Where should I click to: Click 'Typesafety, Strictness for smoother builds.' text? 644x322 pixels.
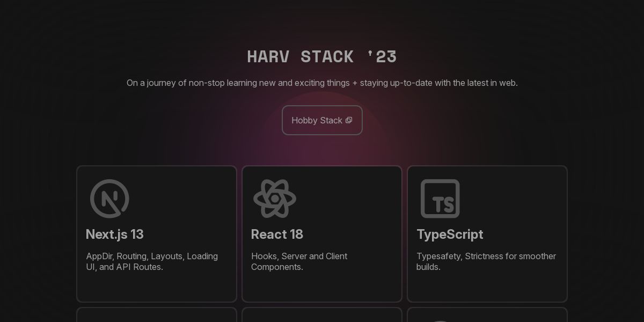(x=486, y=261)
